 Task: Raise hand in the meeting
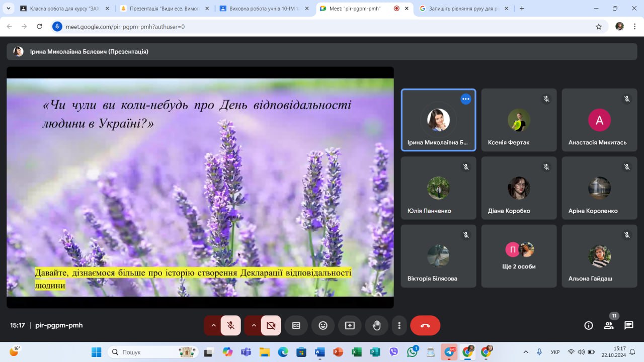coord(376,325)
